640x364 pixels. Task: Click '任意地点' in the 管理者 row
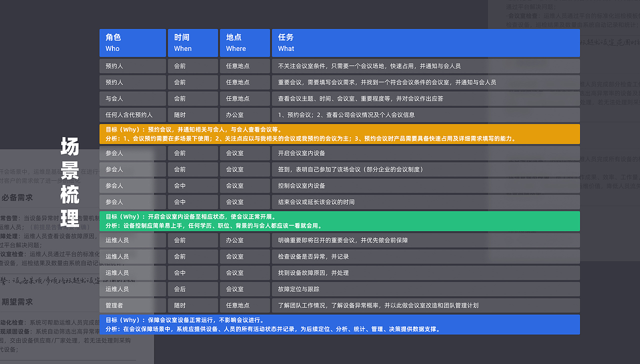pyautogui.click(x=245, y=305)
